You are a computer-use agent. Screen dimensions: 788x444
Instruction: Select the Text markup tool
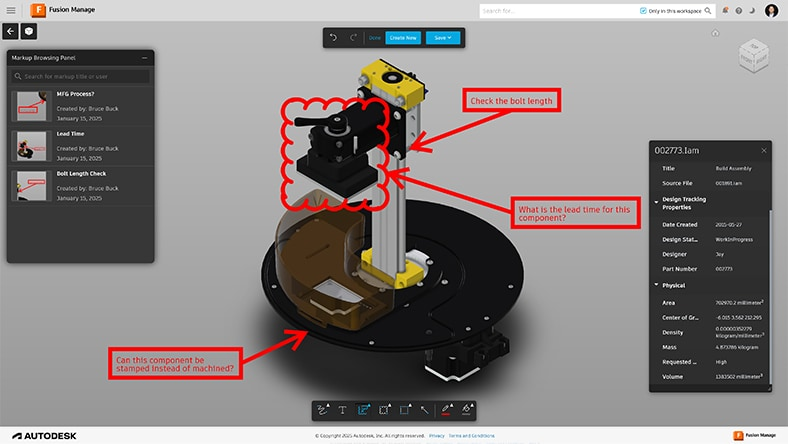343,409
